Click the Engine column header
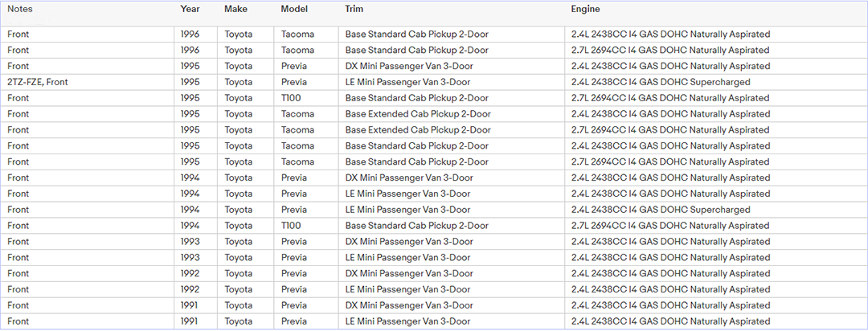Screen dimensions: 868x331 click(585, 9)
